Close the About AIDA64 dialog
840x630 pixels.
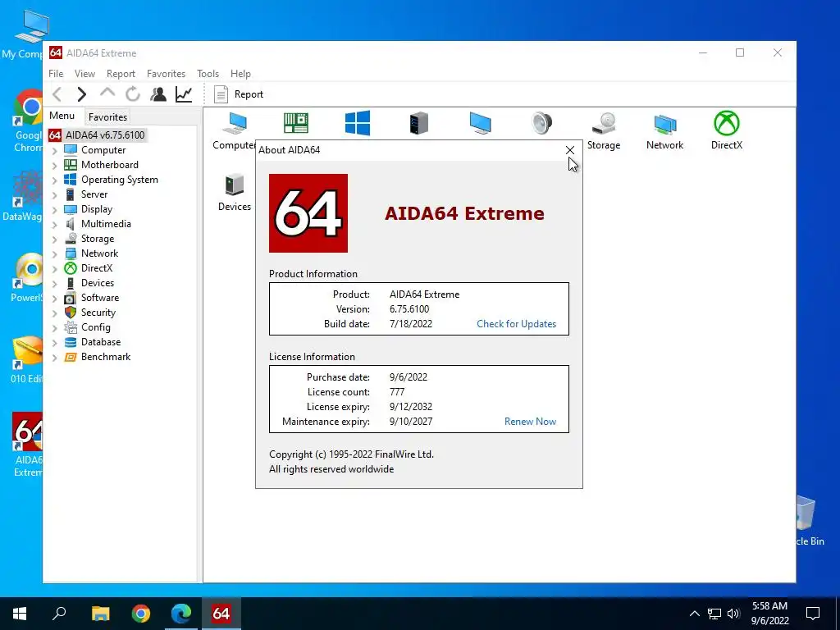[570, 150]
